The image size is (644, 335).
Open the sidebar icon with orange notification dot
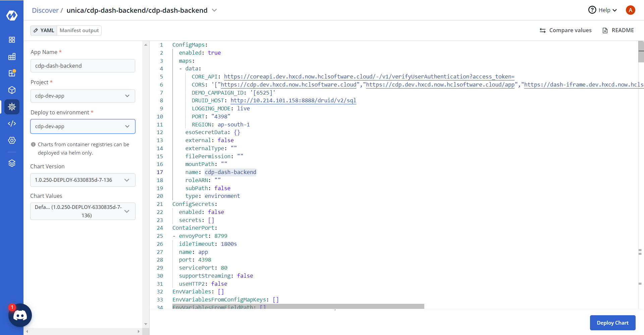(x=12, y=73)
